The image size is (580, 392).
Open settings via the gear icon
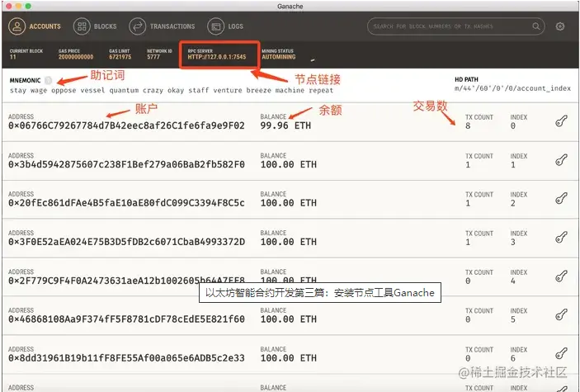pos(560,26)
